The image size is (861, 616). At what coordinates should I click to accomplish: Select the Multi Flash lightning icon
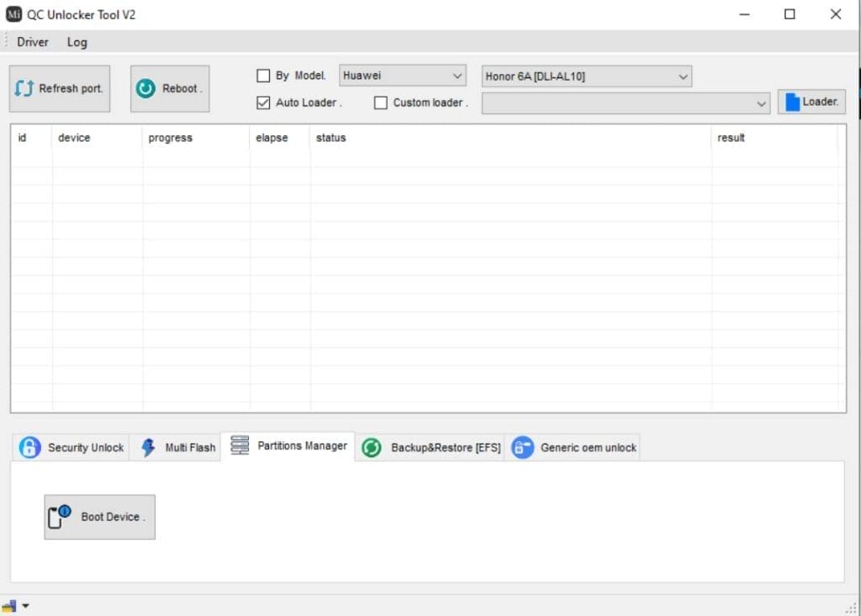(x=148, y=447)
